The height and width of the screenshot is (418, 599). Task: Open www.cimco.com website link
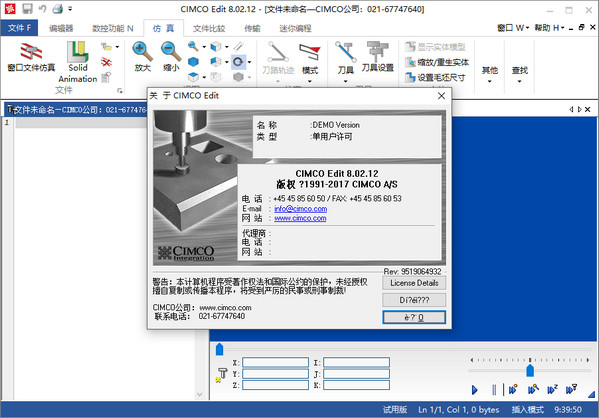point(300,218)
